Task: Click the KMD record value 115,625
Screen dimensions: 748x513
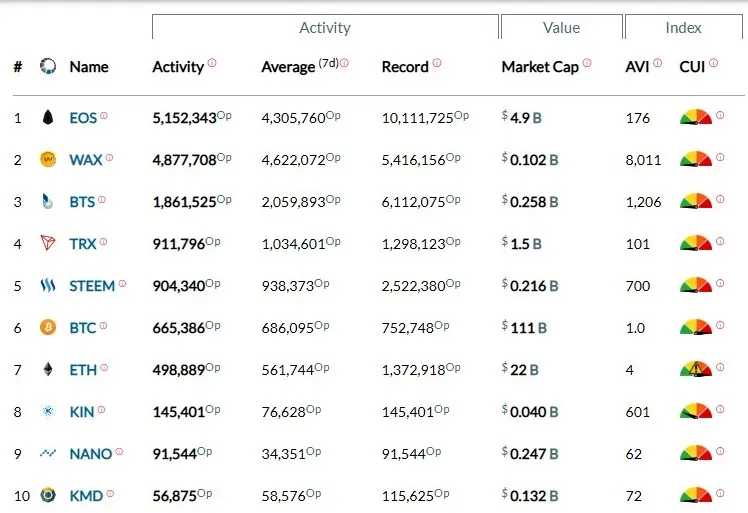Action: 408,496
